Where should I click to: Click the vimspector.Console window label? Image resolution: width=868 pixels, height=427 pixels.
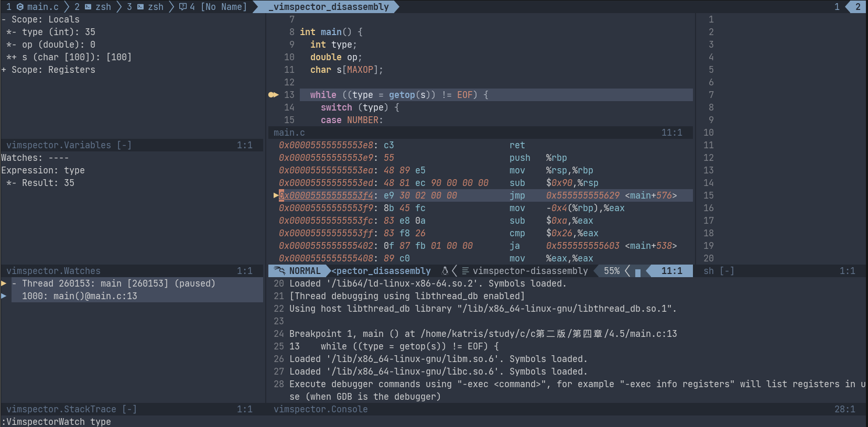click(320, 409)
